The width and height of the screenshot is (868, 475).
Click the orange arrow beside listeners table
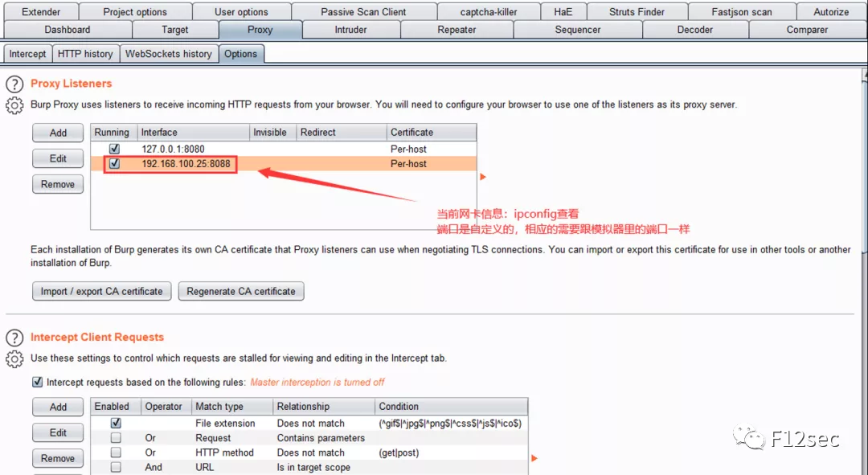pos(483,177)
